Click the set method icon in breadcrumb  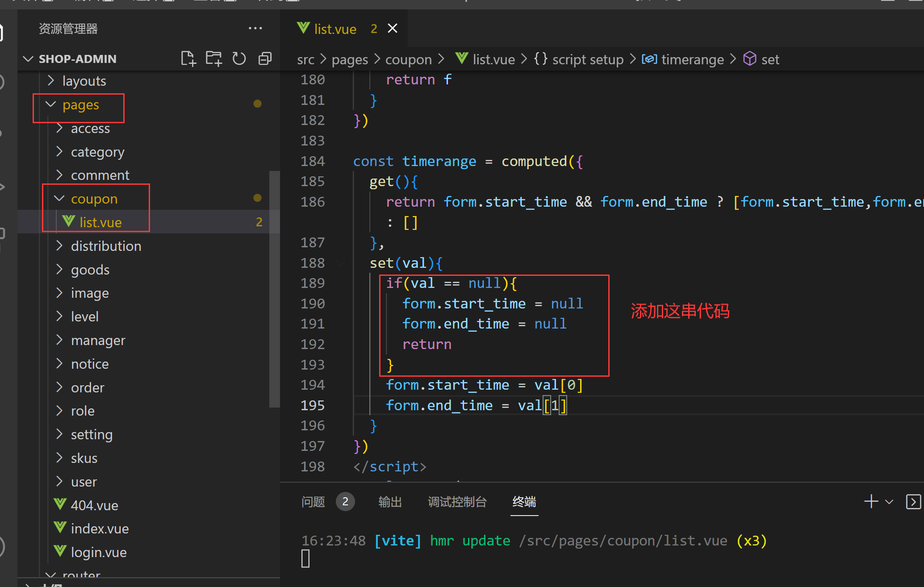pos(750,59)
